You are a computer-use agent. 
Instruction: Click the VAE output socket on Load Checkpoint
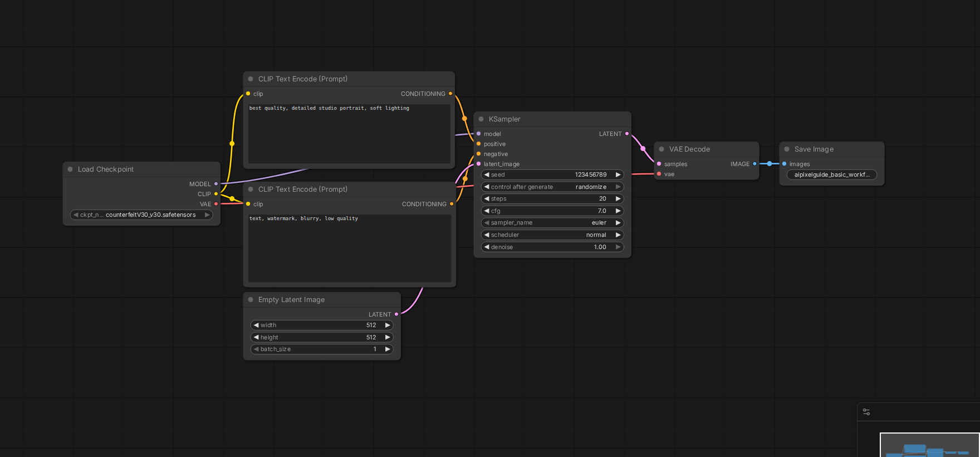point(216,204)
